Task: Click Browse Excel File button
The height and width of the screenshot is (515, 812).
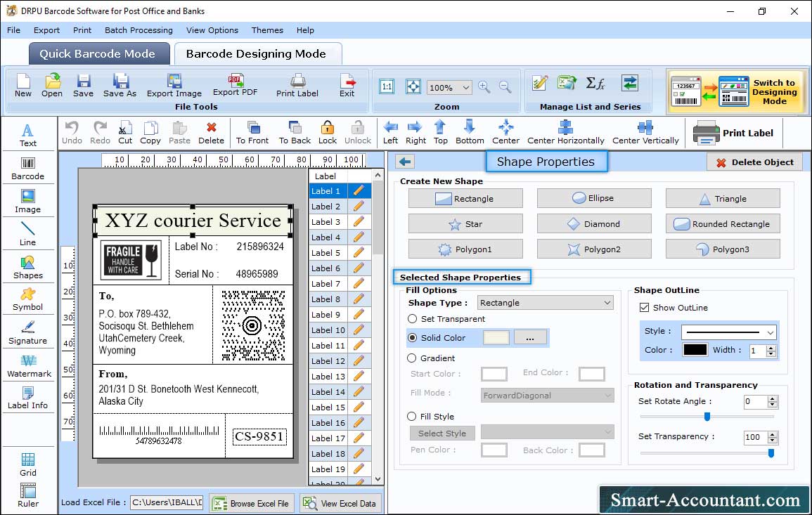Action: click(252, 503)
